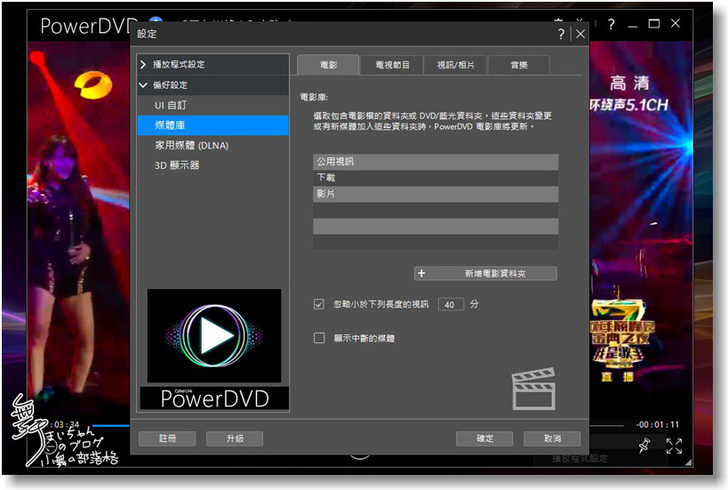Close the 設定 dialog with X
The width and height of the screenshot is (728, 490).
pyautogui.click(x=580, y=34)
